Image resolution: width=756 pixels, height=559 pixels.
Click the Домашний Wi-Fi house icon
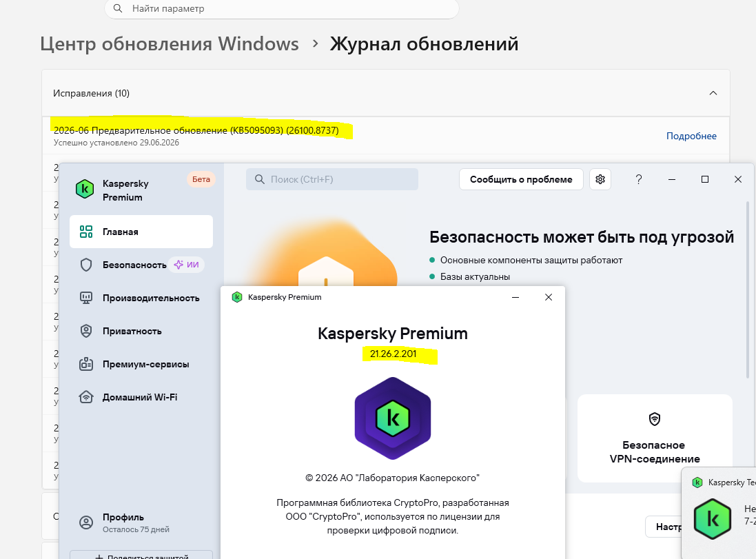(x=86, y=397)
